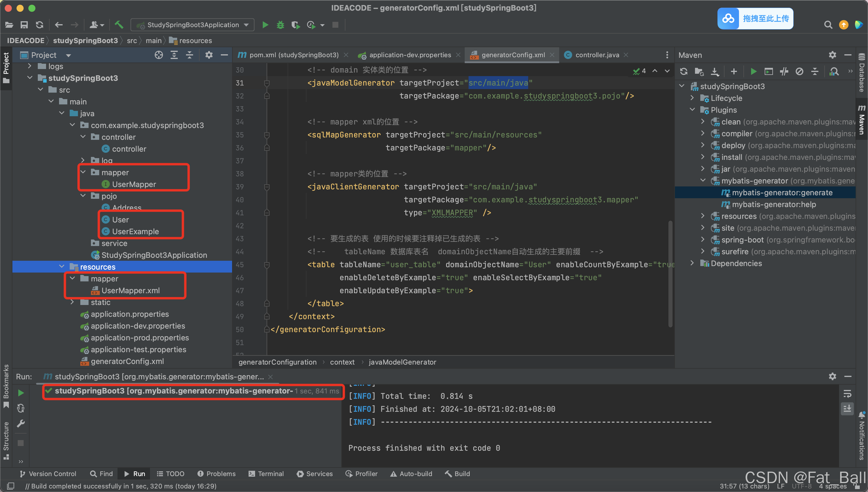Viewport: 868px width, 492px height.
Task: Stop the running process with the red square
Action: pyautogui.click(x=335, y=25)
